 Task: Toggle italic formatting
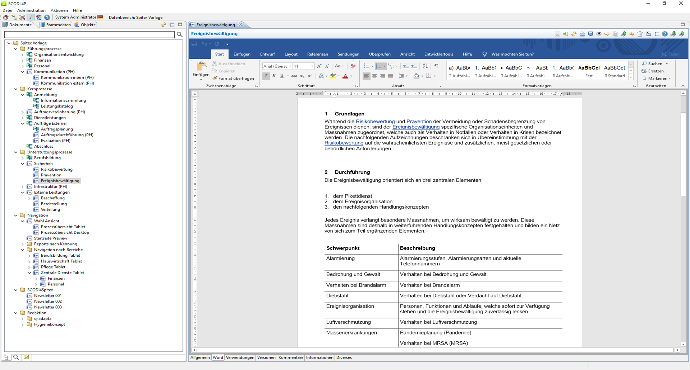point(274,76)
